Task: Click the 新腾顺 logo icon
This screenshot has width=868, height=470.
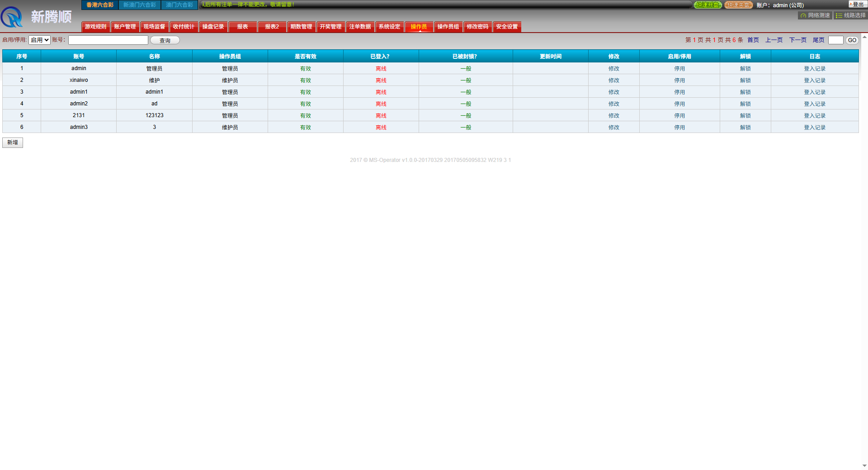Action: (12, 17)
